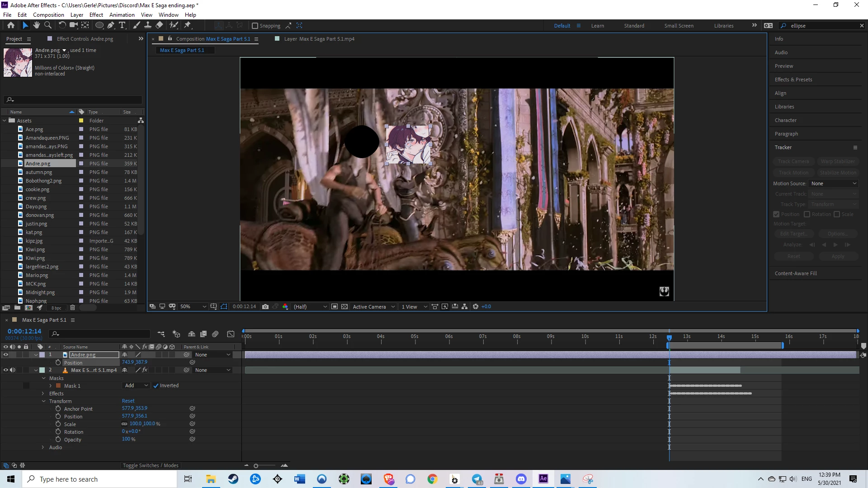Open the Animation menu
This screenshot has height=488, width=868.
click(x=122, y=14)
